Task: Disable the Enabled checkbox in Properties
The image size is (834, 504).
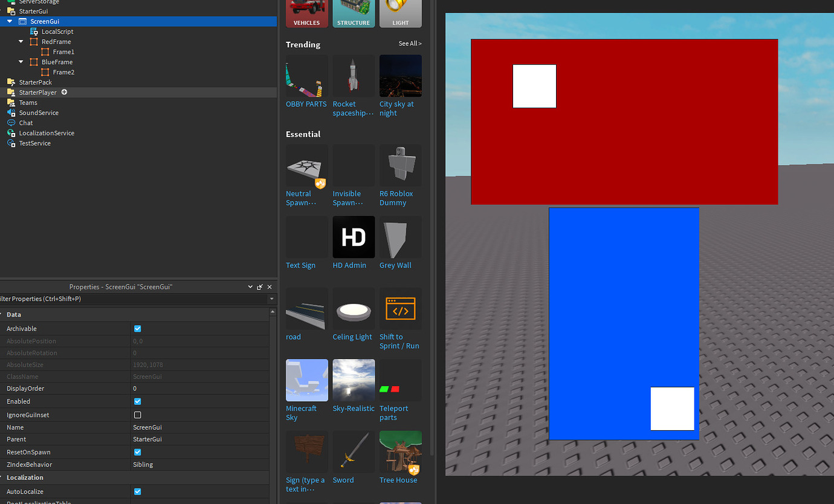Action: click(137, 401)
